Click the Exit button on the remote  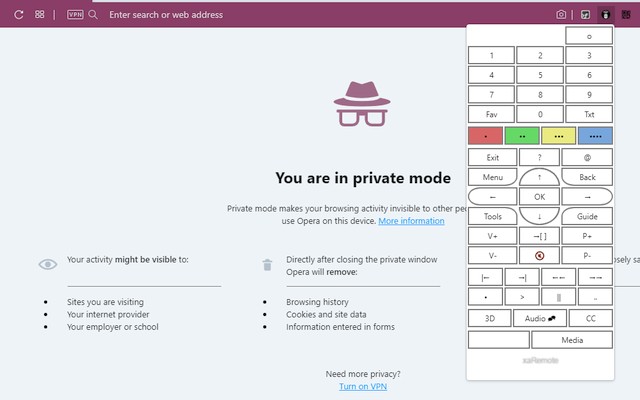pyautogui.click(x=492, y=157)
